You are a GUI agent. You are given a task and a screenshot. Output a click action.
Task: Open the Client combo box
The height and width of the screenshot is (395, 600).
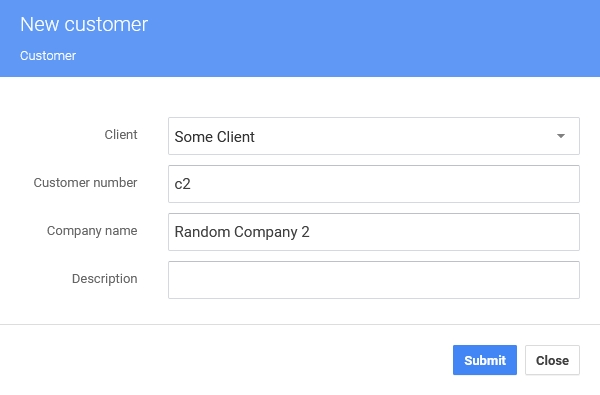(374, 136)
